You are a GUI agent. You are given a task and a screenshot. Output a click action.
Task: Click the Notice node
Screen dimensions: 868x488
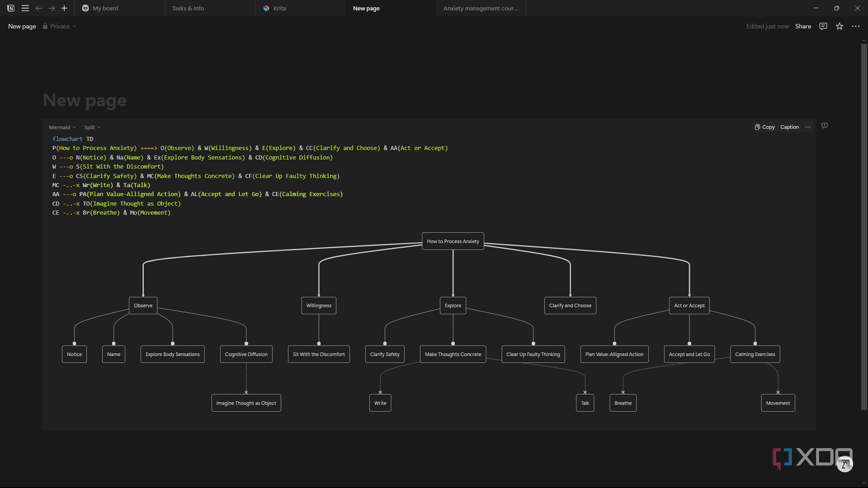(x=74, y=354)
